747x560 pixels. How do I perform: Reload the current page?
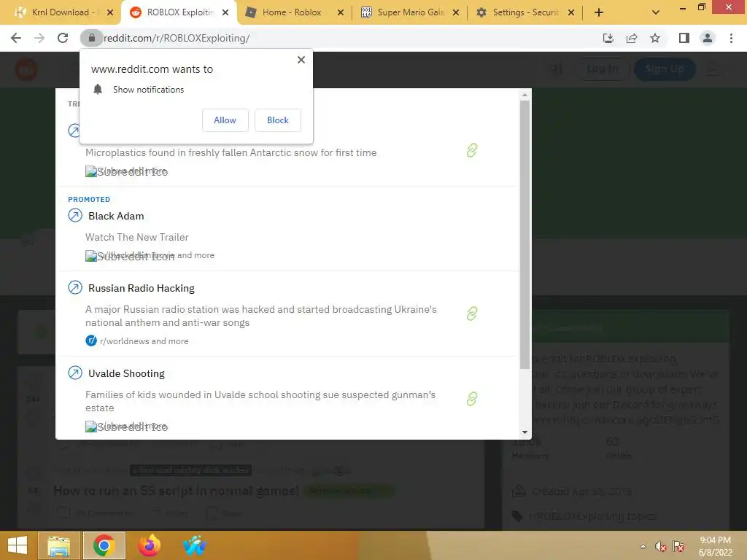63,38
